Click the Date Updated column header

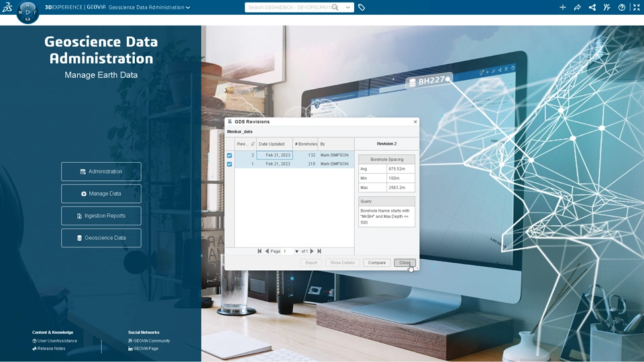274,144
